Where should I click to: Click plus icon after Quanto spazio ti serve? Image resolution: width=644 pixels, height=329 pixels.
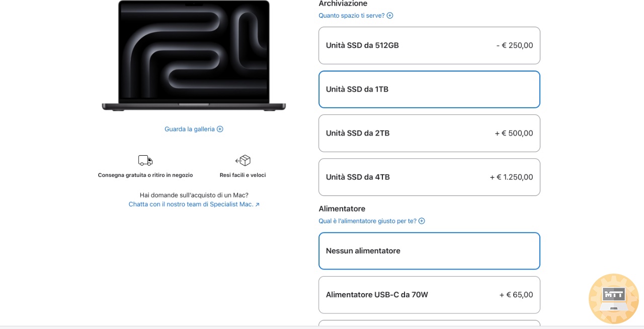pyautogui.click(x=390, y=16)
